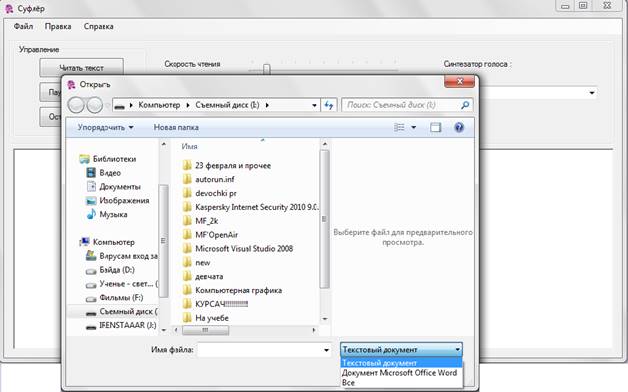Choose Текстовый документ from type list
628x392 pixels.
tap(401, 363)
